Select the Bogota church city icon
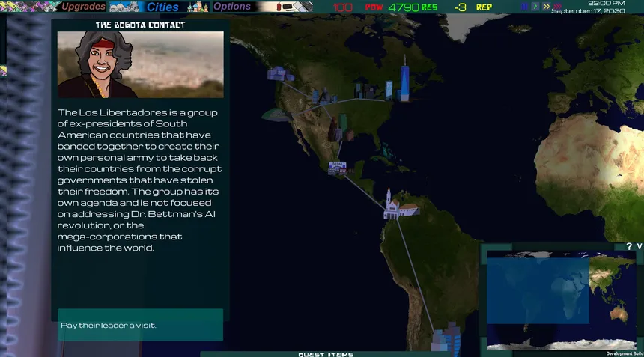Screen dimensions: 644x357 tap(401, 205)
